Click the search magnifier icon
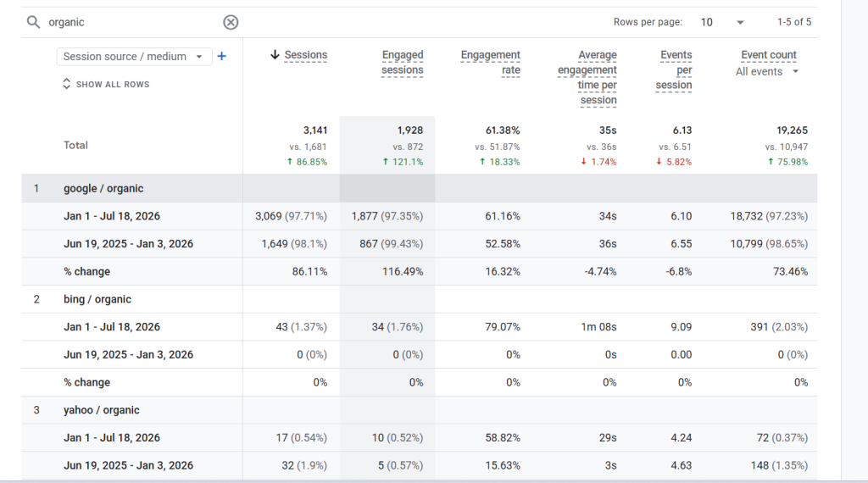This screenshot has height=483, width=868. click(x=33, y=22)
